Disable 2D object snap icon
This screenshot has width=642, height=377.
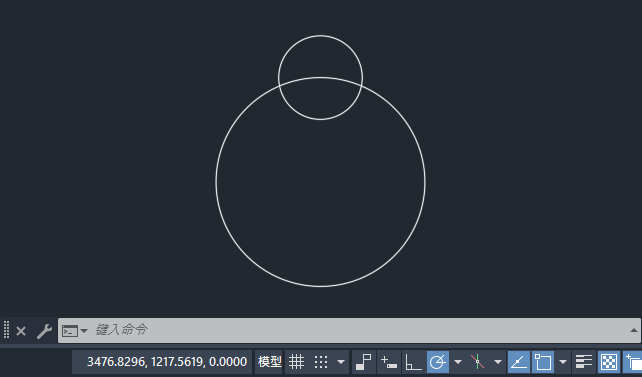[543, 362]
